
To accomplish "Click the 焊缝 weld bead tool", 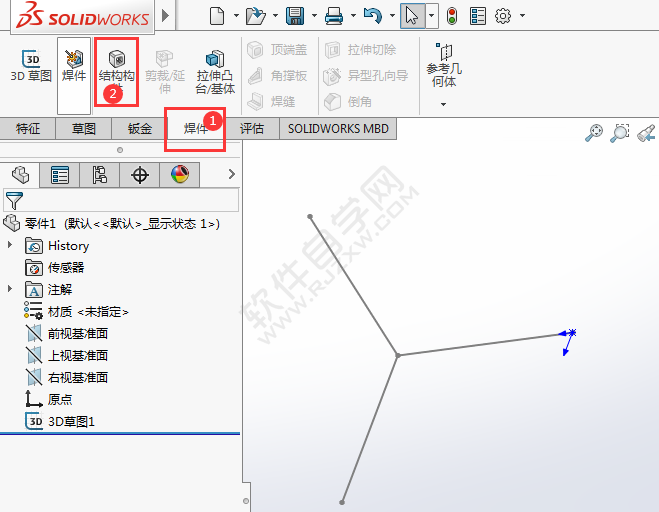I will pyautogui.click(x=272, y=101).
